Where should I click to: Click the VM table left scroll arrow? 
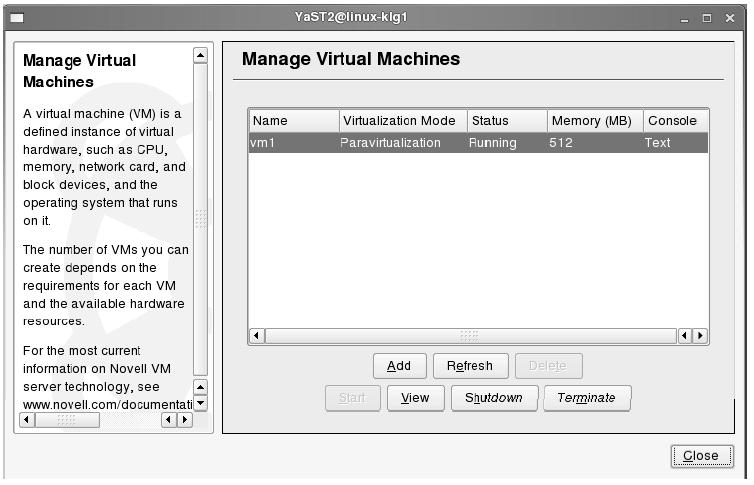pos(256,336)
